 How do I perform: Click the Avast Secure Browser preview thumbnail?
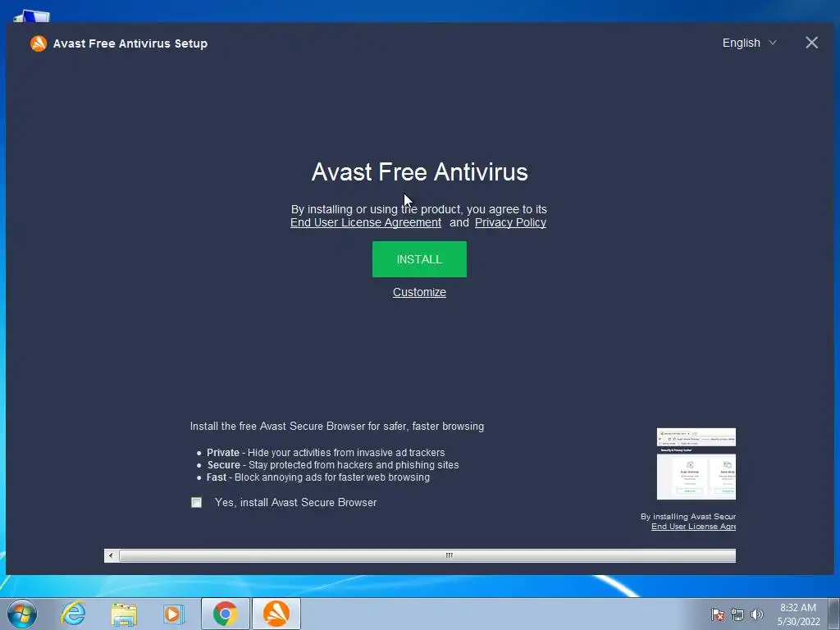click(x=696, y=464)
